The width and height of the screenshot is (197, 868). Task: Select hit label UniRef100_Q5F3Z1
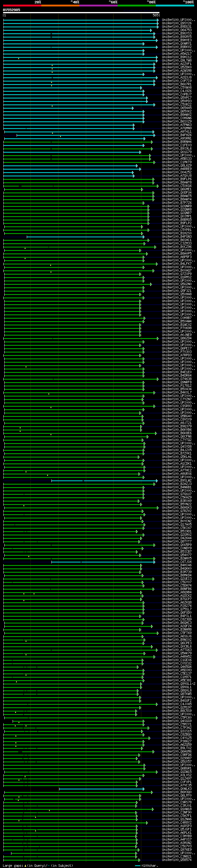coord(177,291)
